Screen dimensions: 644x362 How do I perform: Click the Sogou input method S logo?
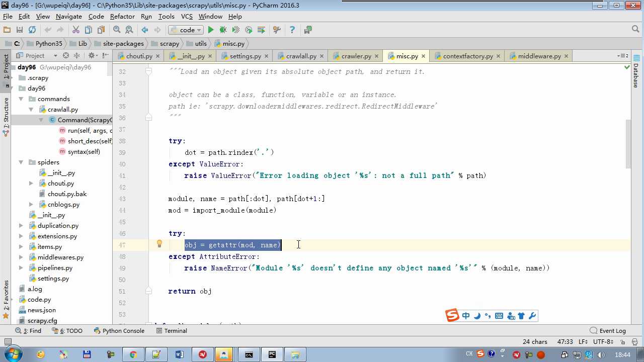click(452, 316)
